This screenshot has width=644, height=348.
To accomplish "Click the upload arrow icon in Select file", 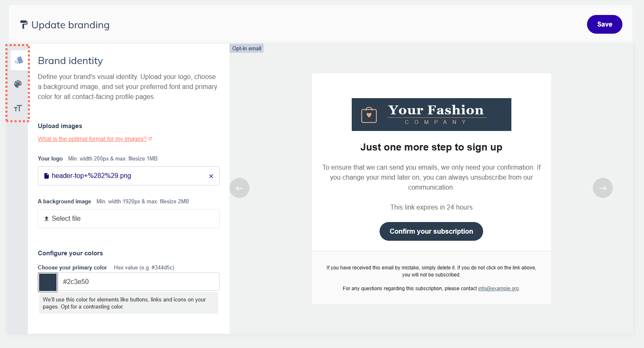I will [47, 219].
